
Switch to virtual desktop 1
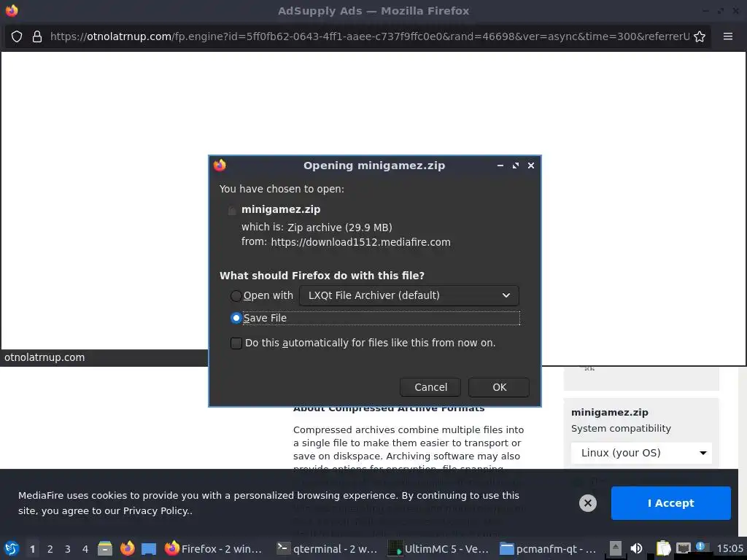[32, 549]
